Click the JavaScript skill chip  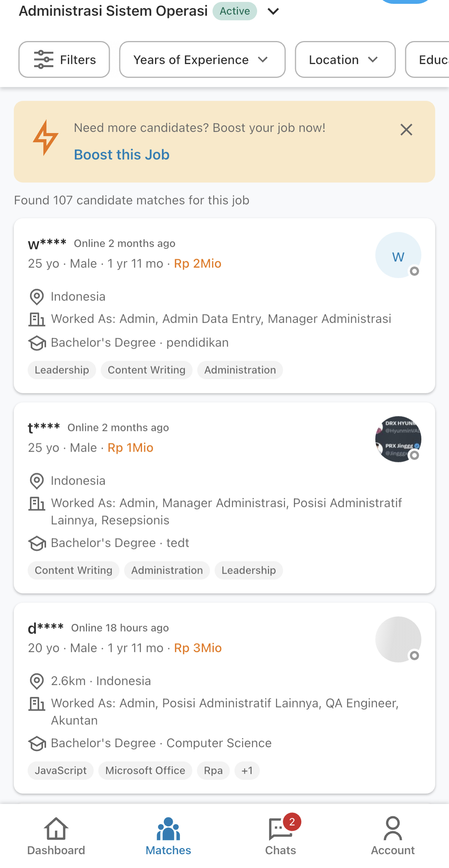tap(61, 771)
